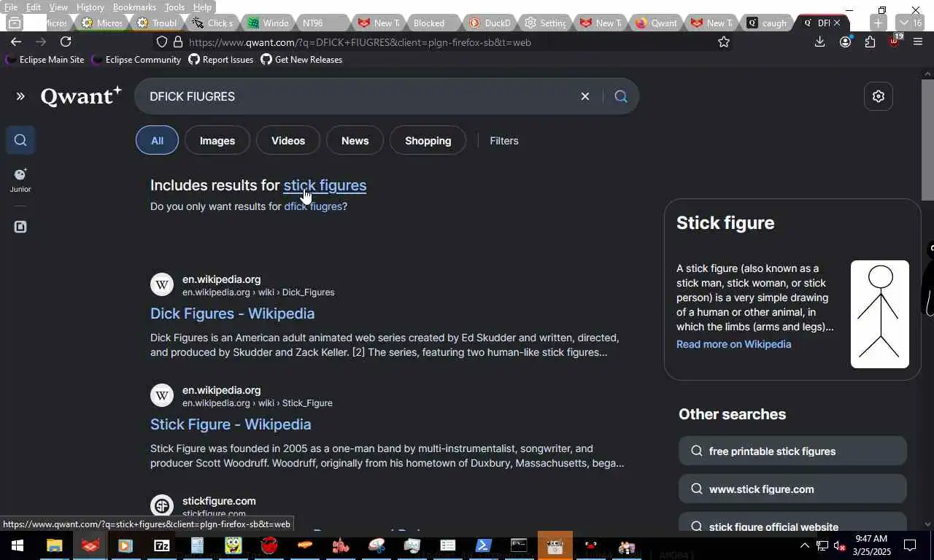Click the Wikipedia favicon beside Dick_Figures result

point(162,284)
